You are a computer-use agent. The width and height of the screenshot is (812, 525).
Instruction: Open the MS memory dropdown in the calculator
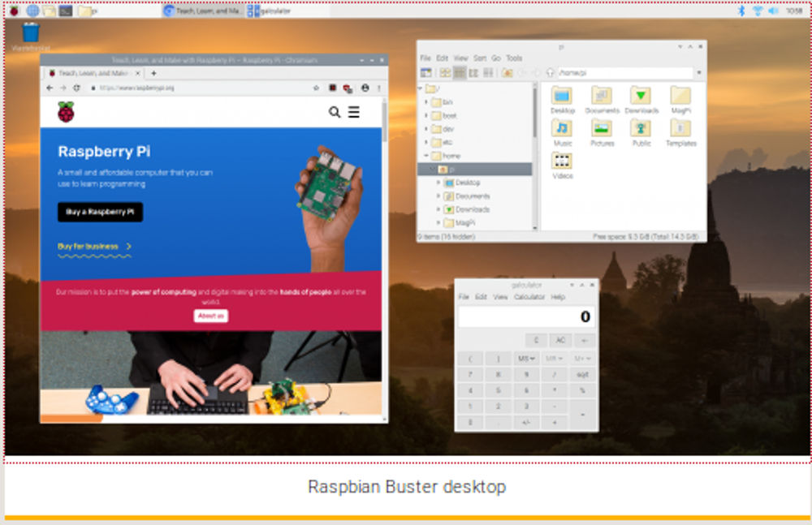coord(525,358)
